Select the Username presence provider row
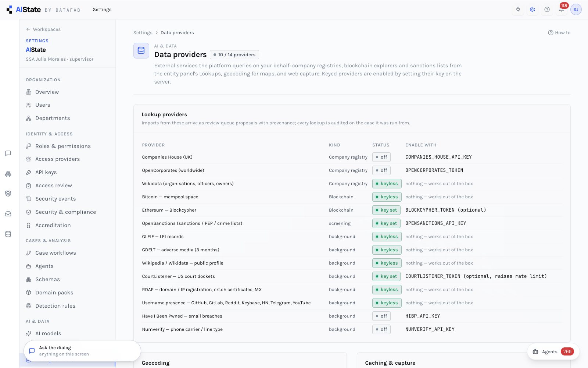588x368 pixels. [x=352, y=303]
